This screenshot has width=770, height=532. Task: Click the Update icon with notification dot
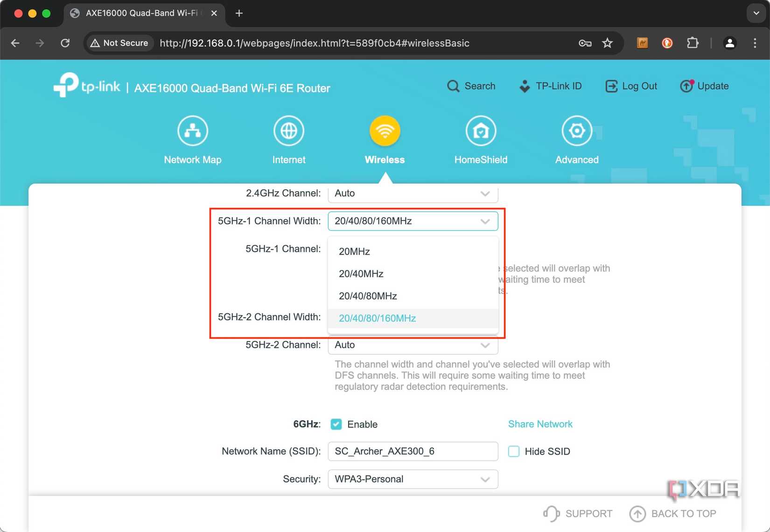pyautogui.click(x=686, y=86)
